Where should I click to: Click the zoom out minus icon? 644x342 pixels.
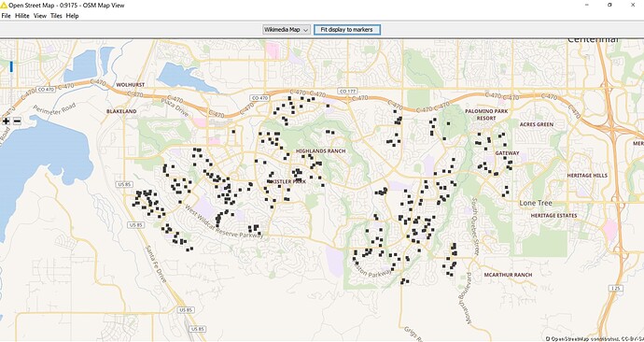coord(17,121)
